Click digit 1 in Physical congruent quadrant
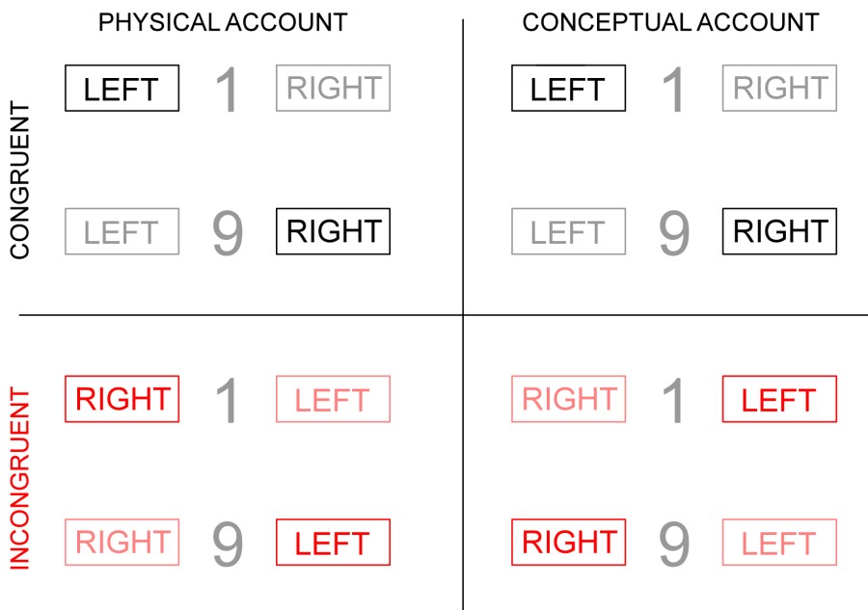This screenshot has width=868, height=610. (x=227, y=91)
